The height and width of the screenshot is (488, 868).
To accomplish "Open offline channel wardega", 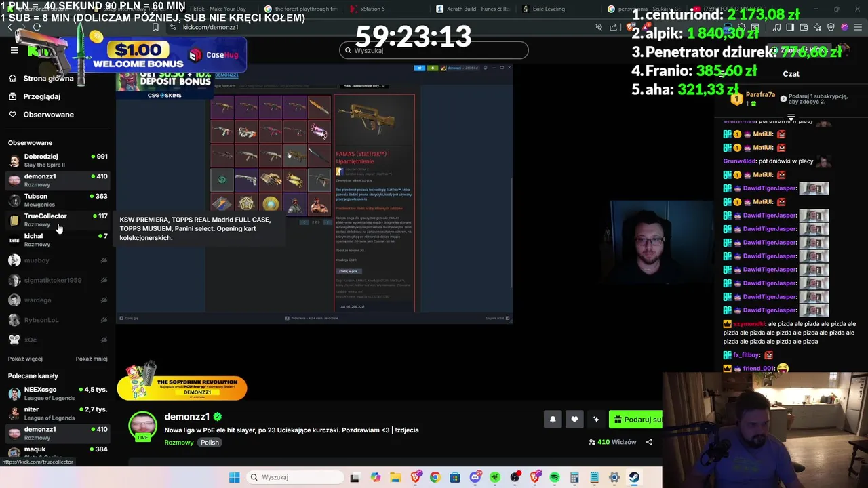I will (58, 300).
